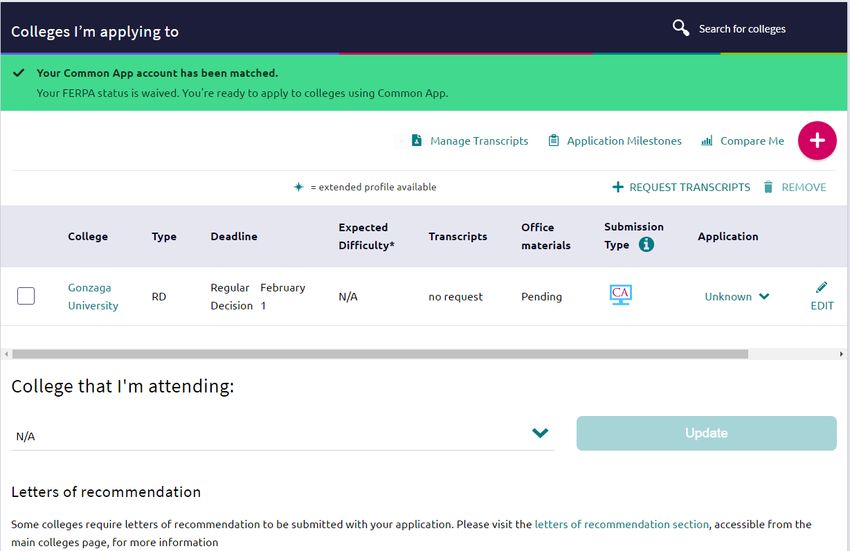The image size is (850, 551).
Task: Click the Type column header
Action: [x=164, y=236]
